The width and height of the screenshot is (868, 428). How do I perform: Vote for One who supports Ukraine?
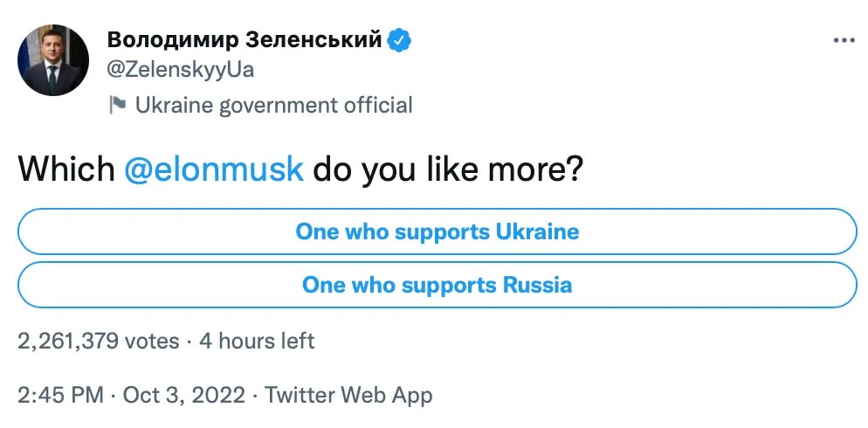[437, 232]
